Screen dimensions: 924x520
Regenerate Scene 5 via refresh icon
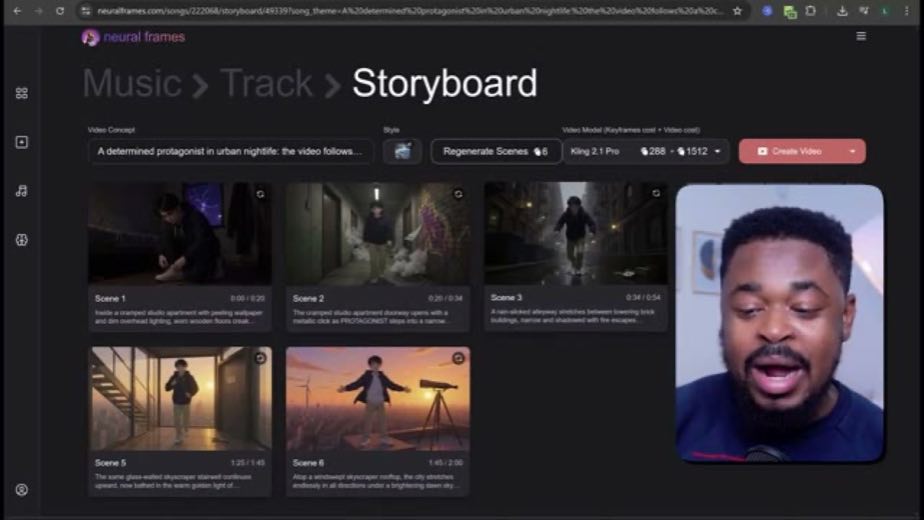[x=260, y=358]
